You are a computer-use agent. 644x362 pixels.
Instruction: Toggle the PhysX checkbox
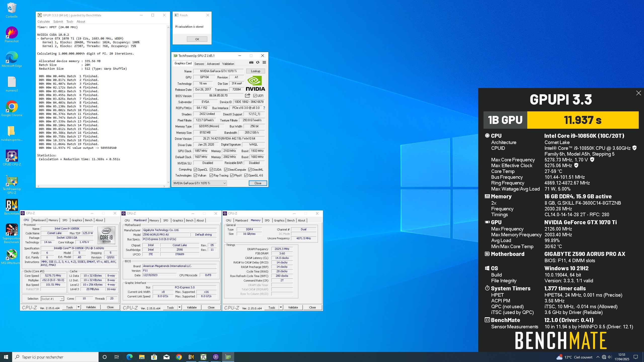pyautogui.click(x=232, y=175)
